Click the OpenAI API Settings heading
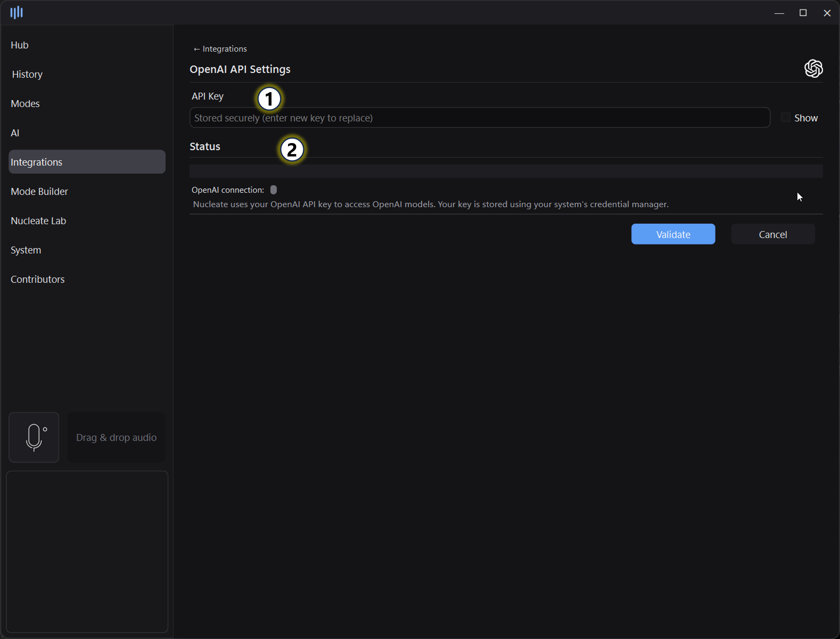The width and height of the screenshot is (840, 639). (x=240, y=69)
